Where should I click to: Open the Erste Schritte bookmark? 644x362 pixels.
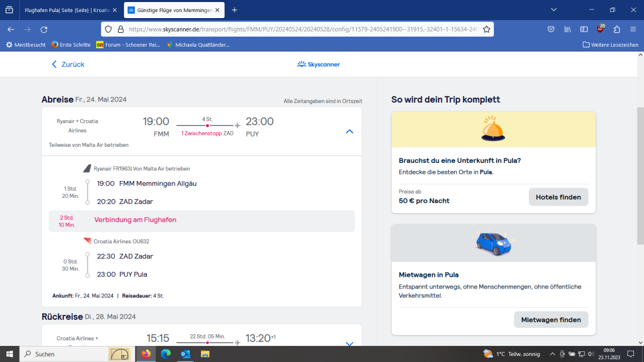coord(70,45)
